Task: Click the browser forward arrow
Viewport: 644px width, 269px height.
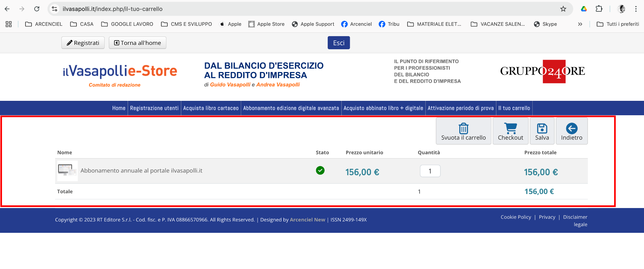Action: click(x=22, y=9)
